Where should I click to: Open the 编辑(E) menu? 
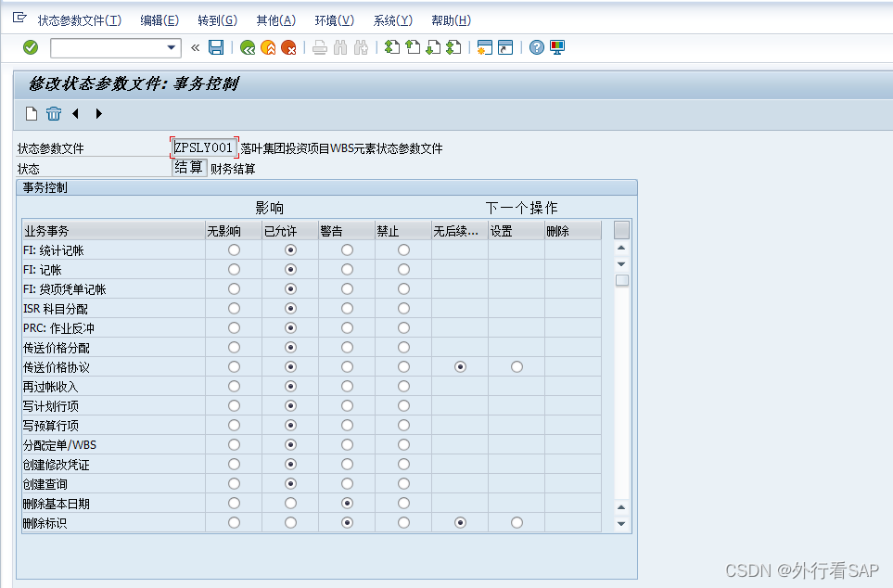tap(159, 20)
